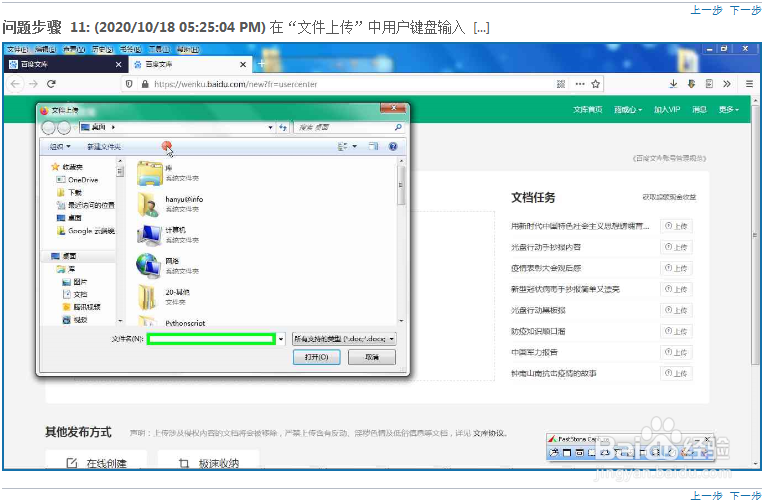The height and width of the screenshot is (500, 775).
Task: Click the cancel button beside 打开(O)
Action: (x=372, y=357)
